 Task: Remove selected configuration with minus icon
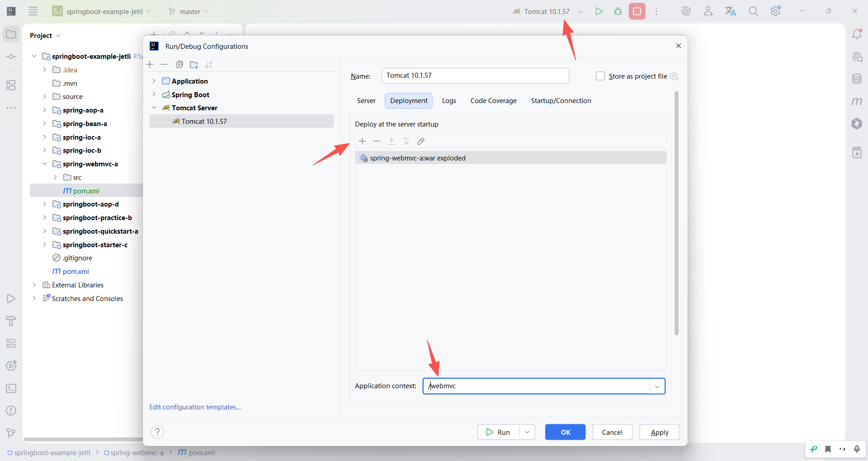[165, 65]
